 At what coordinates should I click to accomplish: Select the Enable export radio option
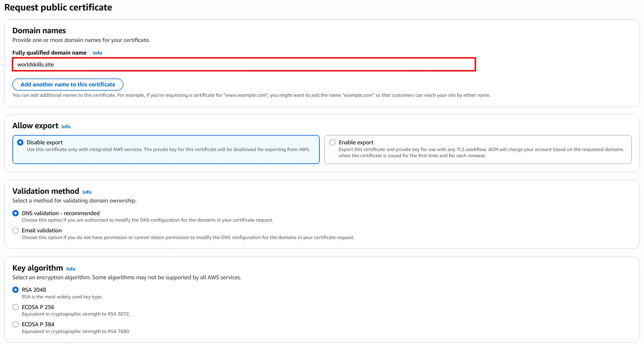(332, 142)
